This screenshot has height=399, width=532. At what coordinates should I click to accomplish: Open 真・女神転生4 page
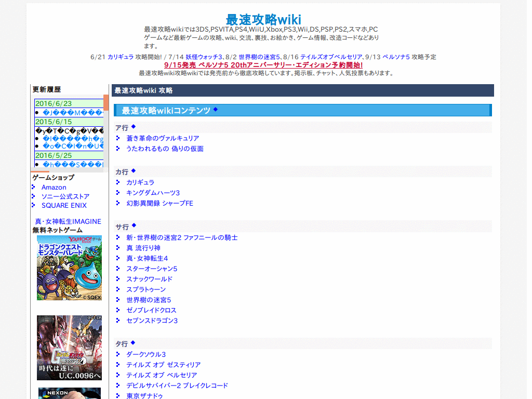click(x=147, y=258)
